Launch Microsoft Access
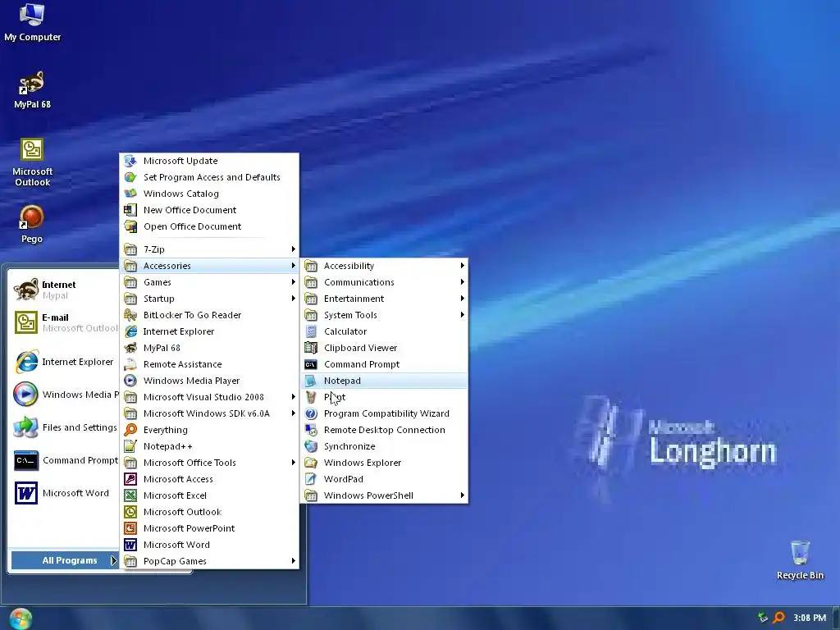Image resolution: width=840 pixels, height=630 pixels. pos(209,479)
